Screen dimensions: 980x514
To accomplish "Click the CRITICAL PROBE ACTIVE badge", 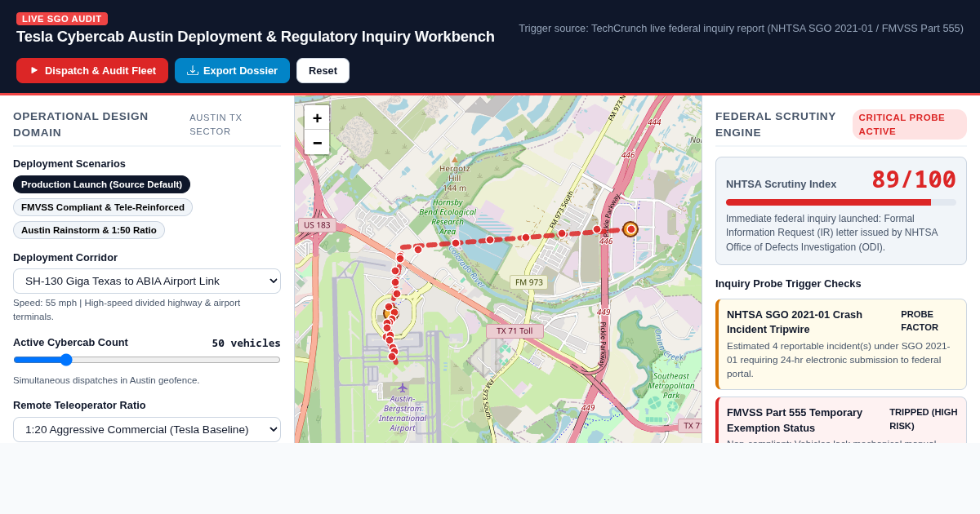I will (x=910, y=124).
